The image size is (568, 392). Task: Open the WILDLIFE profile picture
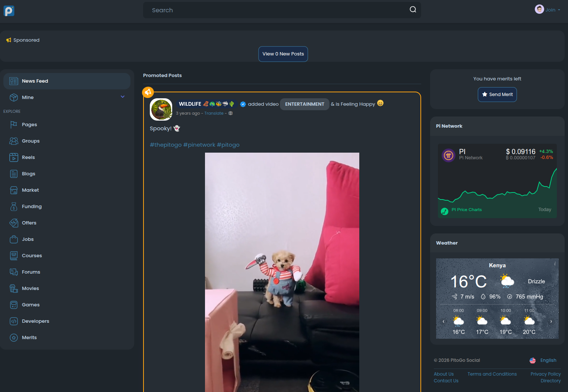click(161, 109)
